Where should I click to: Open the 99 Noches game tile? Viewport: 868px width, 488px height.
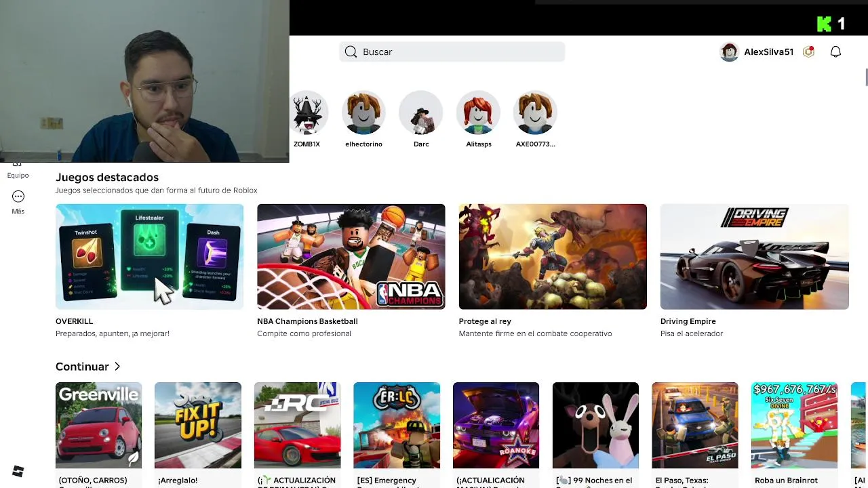tap(595, 426)
